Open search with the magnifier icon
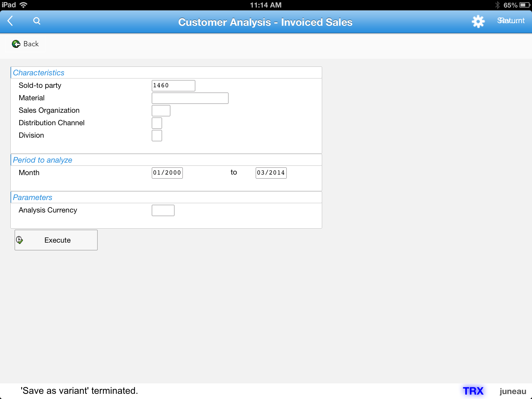 click(37, 21)
